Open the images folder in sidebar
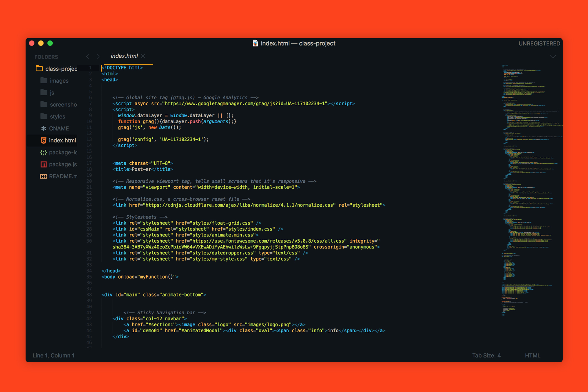The image size is (588, 392). pos(59,81)
